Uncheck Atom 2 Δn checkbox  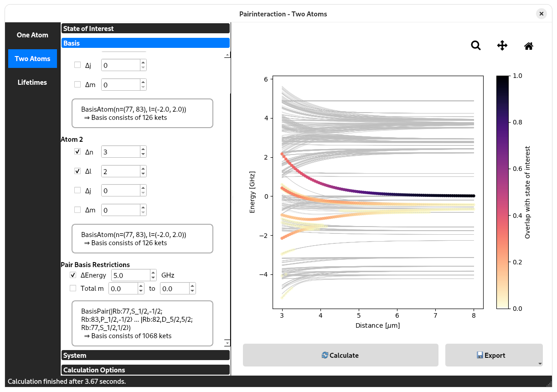[77, 152]
